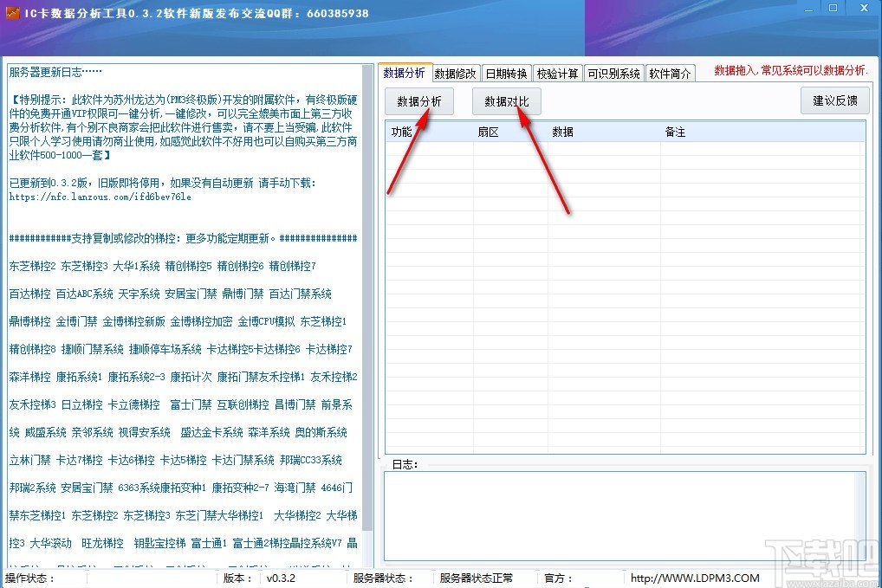The image size is (882, 588).
Task: Sort by the 数据 column header
Action: click(x=604, y=132)
